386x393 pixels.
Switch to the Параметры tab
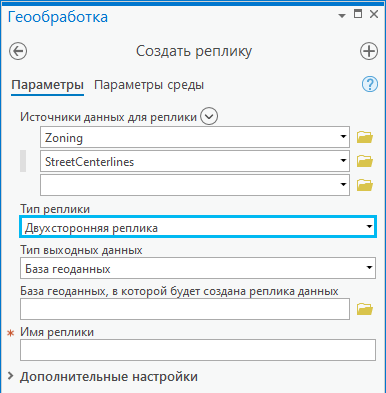point(47,85)
